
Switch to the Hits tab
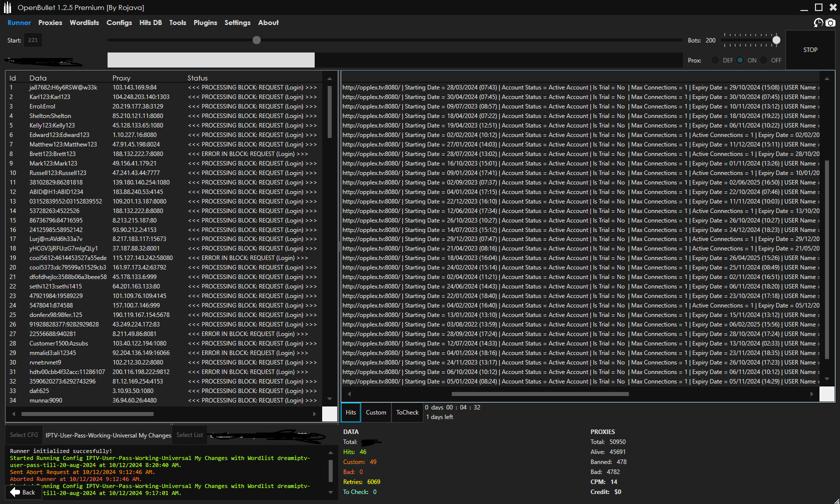point(351,412)
